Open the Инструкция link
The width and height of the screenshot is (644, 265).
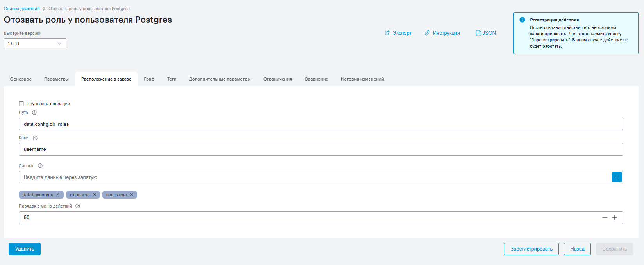[442, 33]
